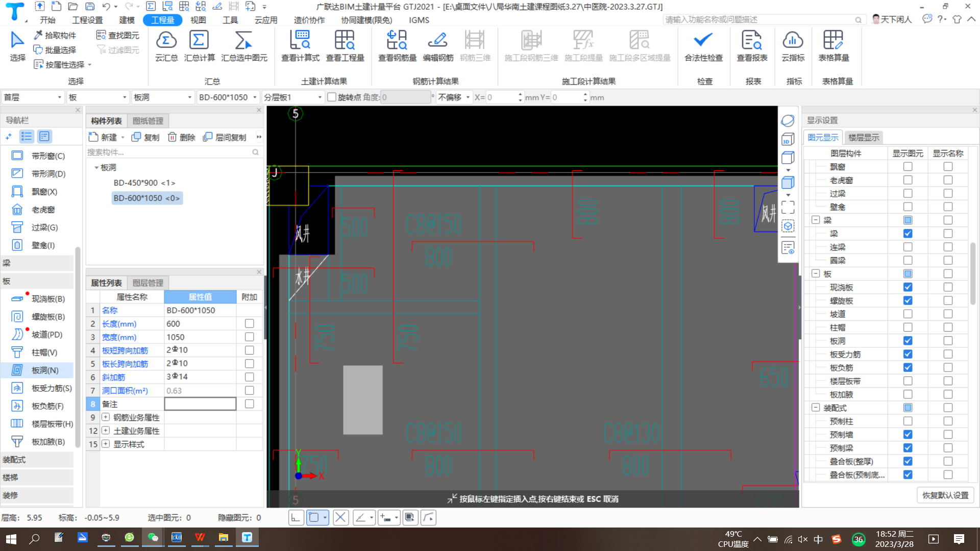Activate the 选择 arrow tool
The width and height of the screenshot is (980, 551).
(17, 46)
